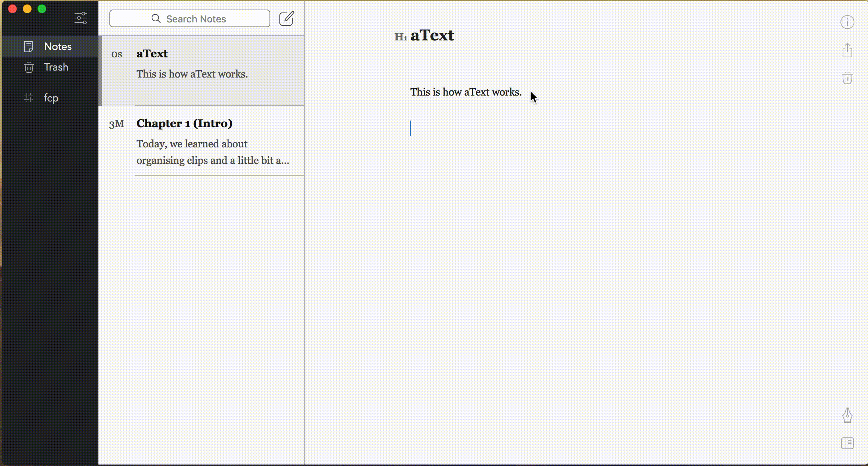
Task: Click the Search Notes input field
Action: coord(189,19)
